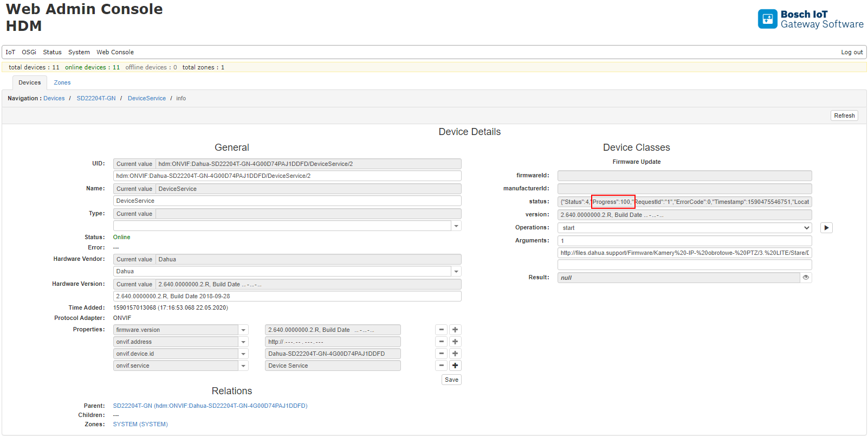Add property after firmware.version with plus
868x436 pixels.
pos(455,330)
